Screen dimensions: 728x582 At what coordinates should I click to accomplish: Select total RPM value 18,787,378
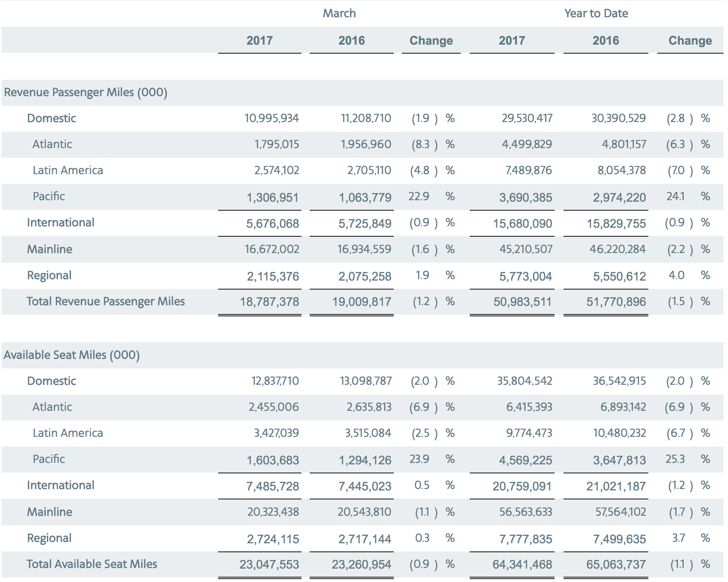[269, 302]
